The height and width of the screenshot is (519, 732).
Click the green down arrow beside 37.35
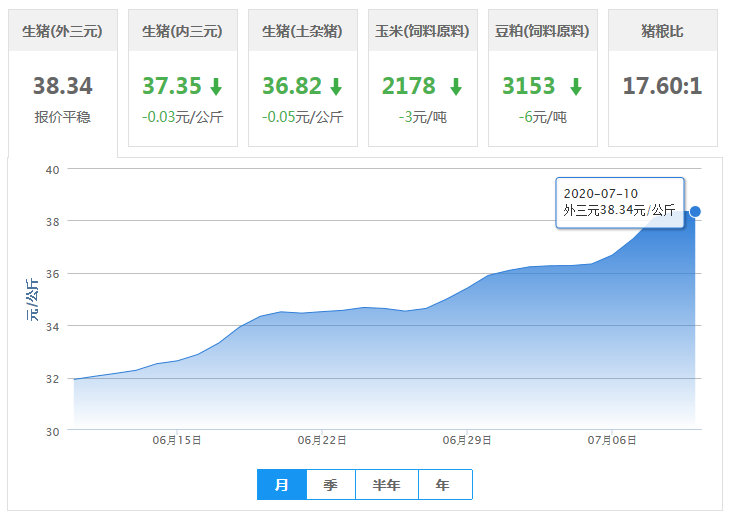click(216, 87)
